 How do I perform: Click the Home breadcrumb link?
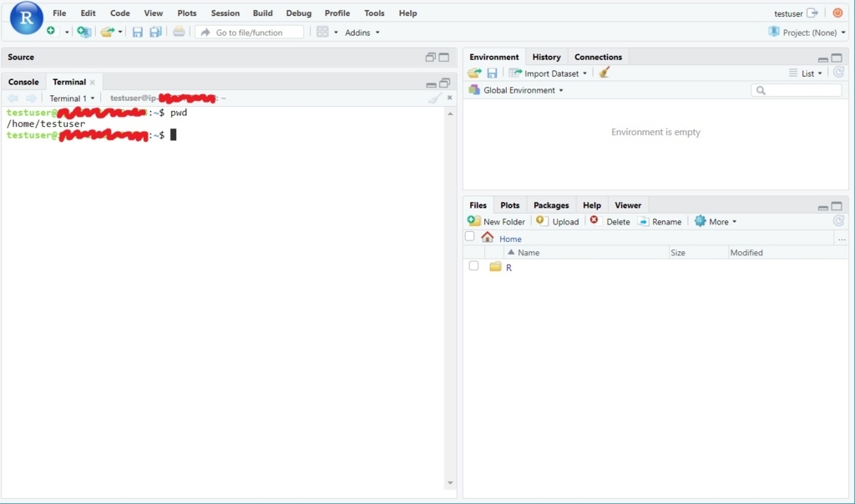coord(510,239)
